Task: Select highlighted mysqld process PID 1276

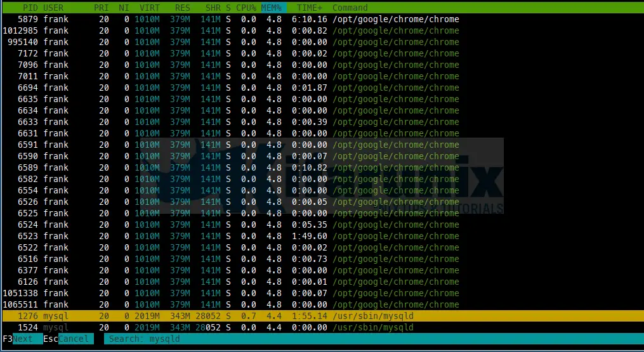Action: pyautogui.click(x=323, y=316)
